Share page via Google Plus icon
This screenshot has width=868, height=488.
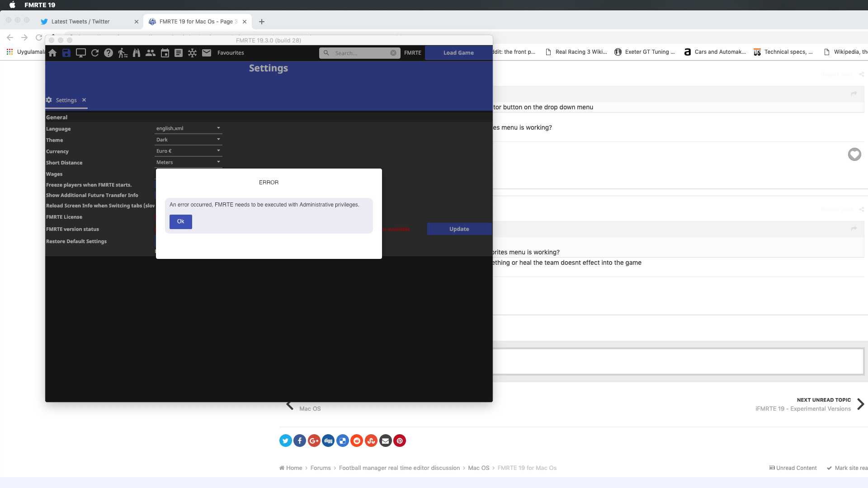click(x=314, y=441)
